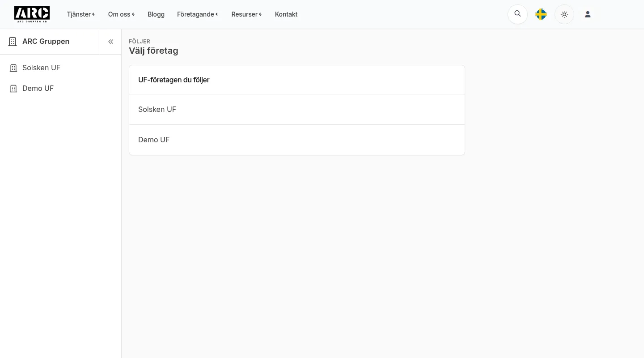644x358 pixels.
Task: Expand the Tjänster dropdown menu
Action: click(x=81, y=14)
